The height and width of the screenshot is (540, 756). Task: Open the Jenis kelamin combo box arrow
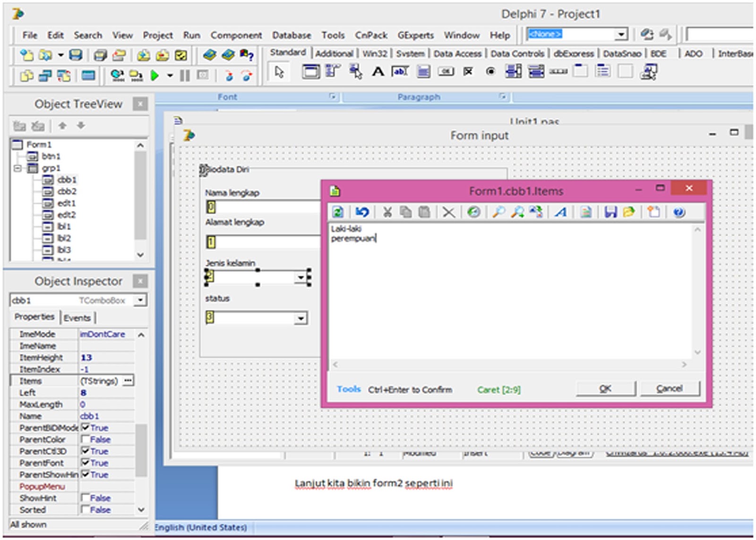coord(301,277)
